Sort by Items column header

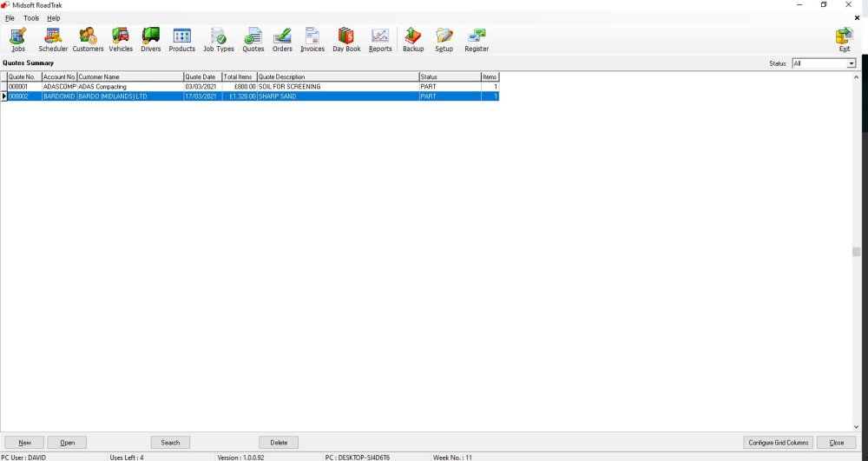490,77
